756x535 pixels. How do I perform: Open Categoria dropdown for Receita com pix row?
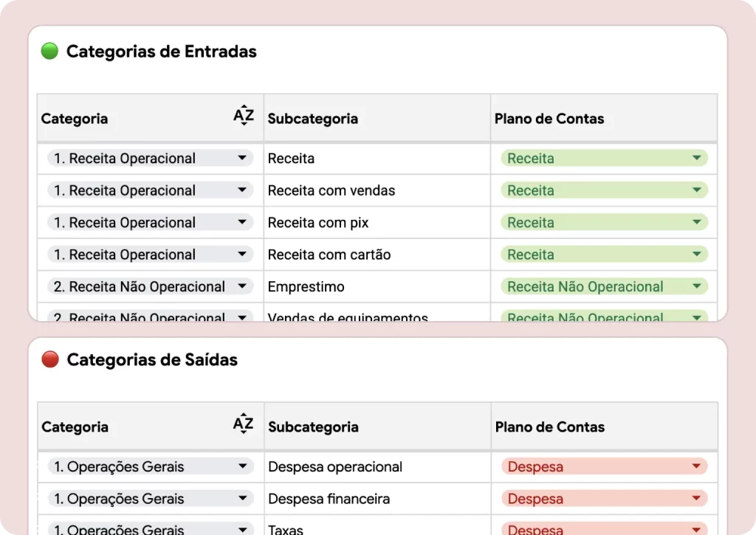pos(151,222)
